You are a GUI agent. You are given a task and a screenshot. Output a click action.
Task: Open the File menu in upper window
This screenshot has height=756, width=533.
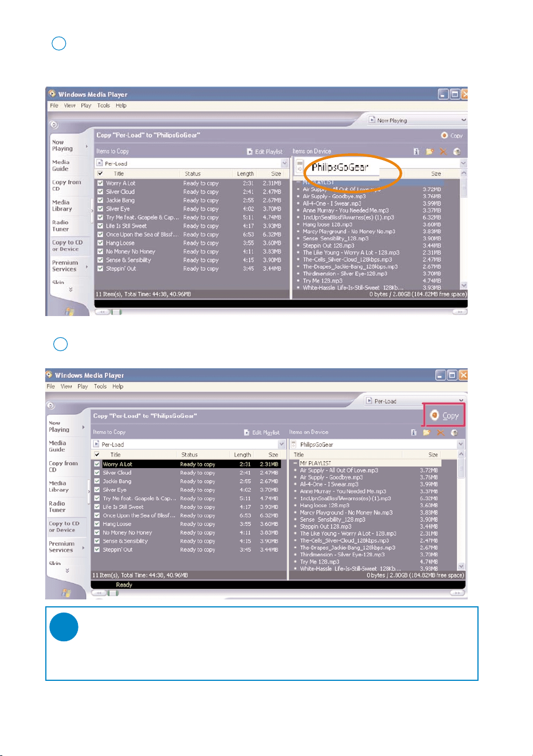pos(54,106)
